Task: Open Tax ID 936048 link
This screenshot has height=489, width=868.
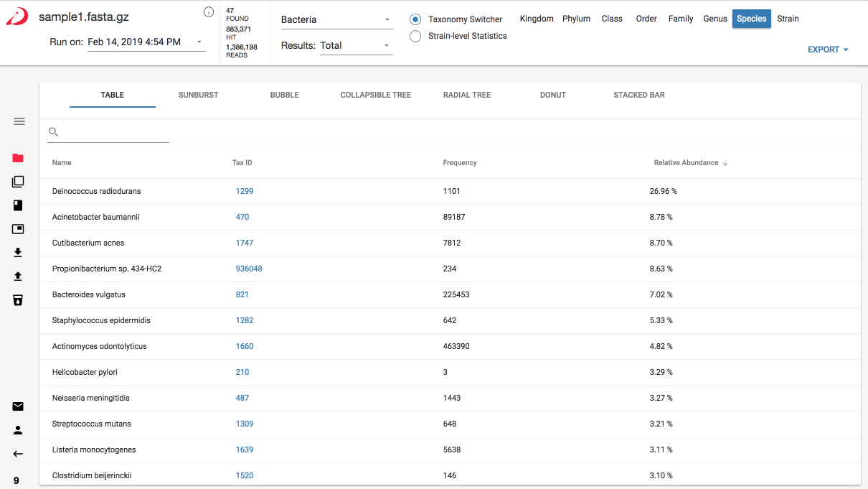Action: [x=249, y=269]
